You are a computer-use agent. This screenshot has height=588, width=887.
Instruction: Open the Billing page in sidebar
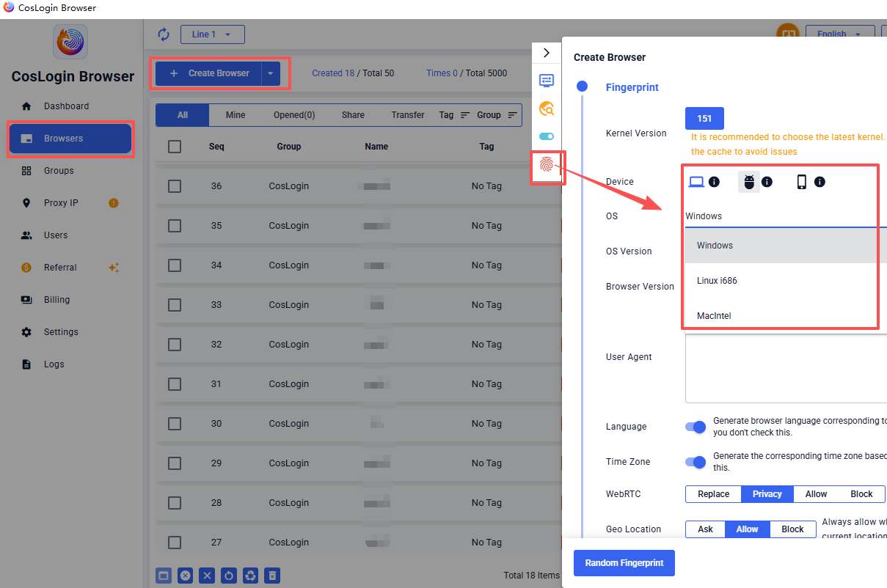(70, 300)
